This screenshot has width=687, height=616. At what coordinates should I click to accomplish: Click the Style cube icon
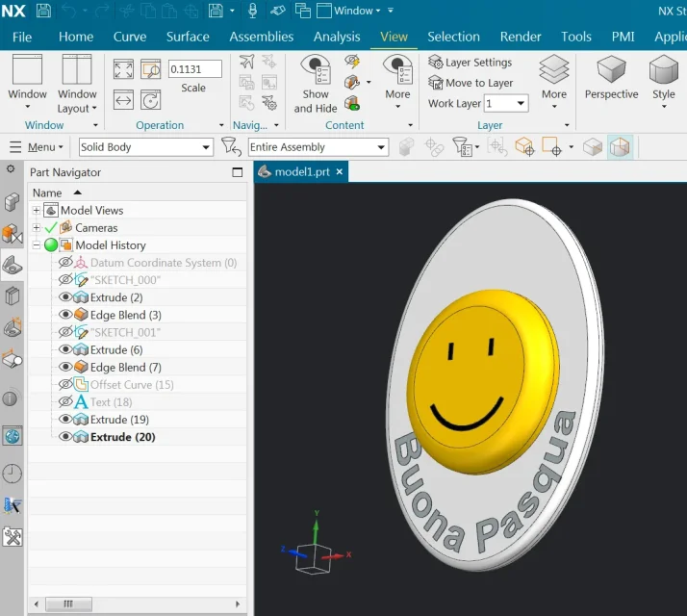(x=663, y=69)
